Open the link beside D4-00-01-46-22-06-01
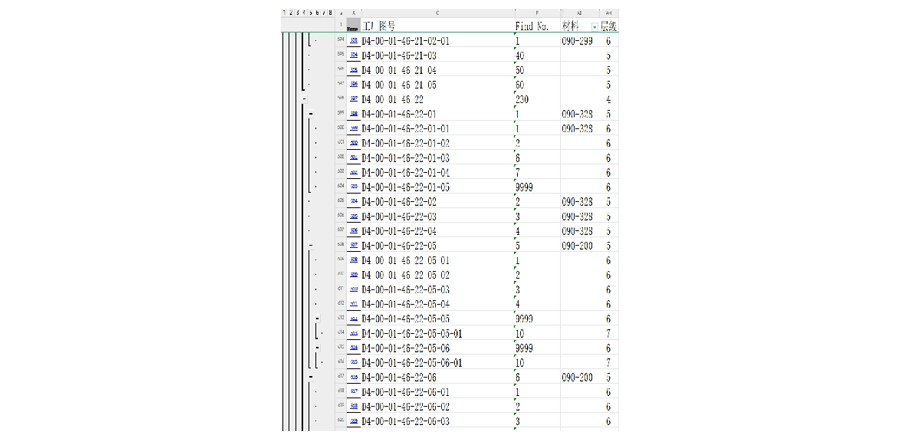This screenshot has height=440, width=900. point(353,392)
